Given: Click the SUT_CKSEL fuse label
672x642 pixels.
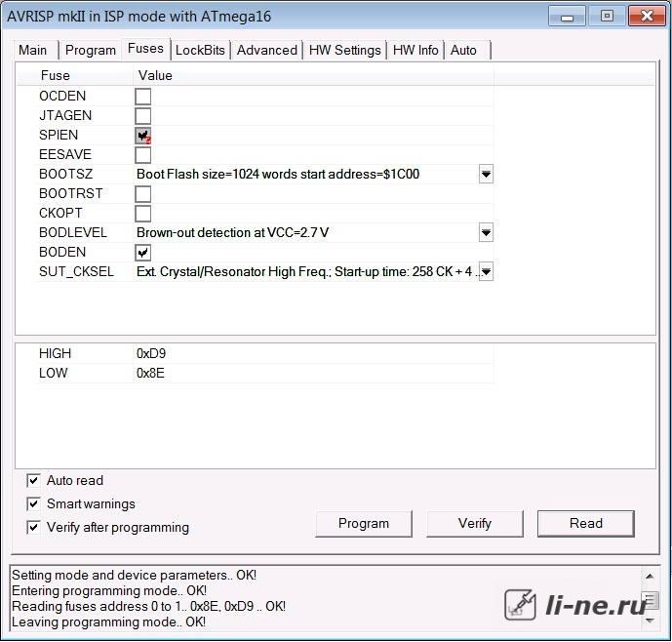Looking at the screenshot, I should click(76, 272).
